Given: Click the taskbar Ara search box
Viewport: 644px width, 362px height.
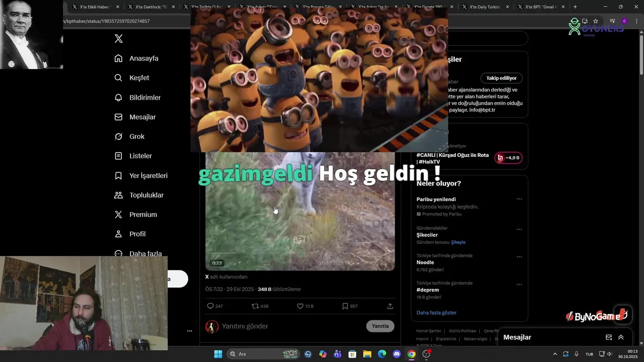Looking at the screenshot, I should (264, 354).
